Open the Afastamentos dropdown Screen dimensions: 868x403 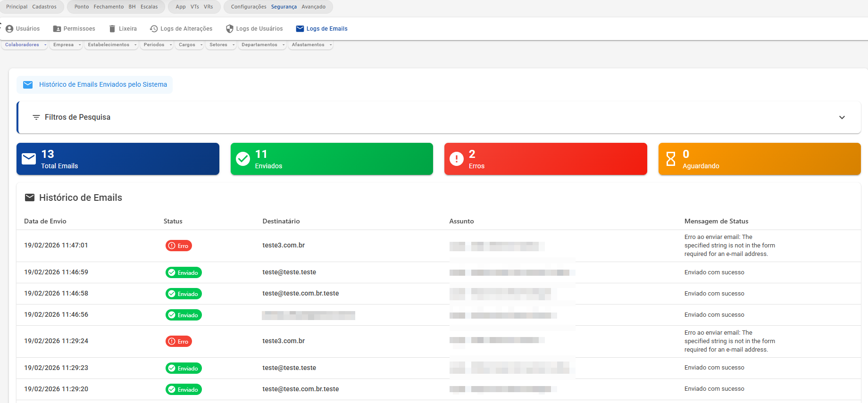pos(311,45)
